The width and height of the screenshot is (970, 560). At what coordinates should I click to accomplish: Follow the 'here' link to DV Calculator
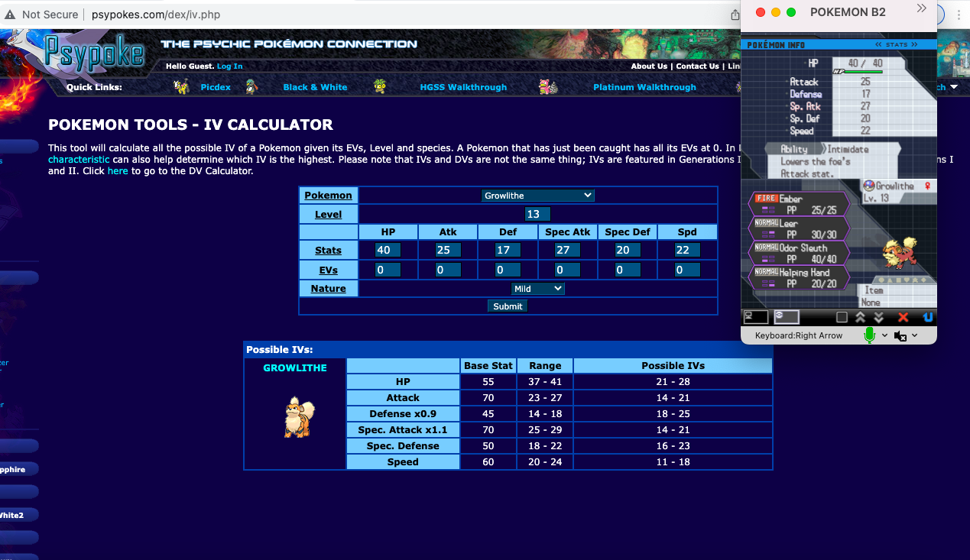click(x=118, y=171)
